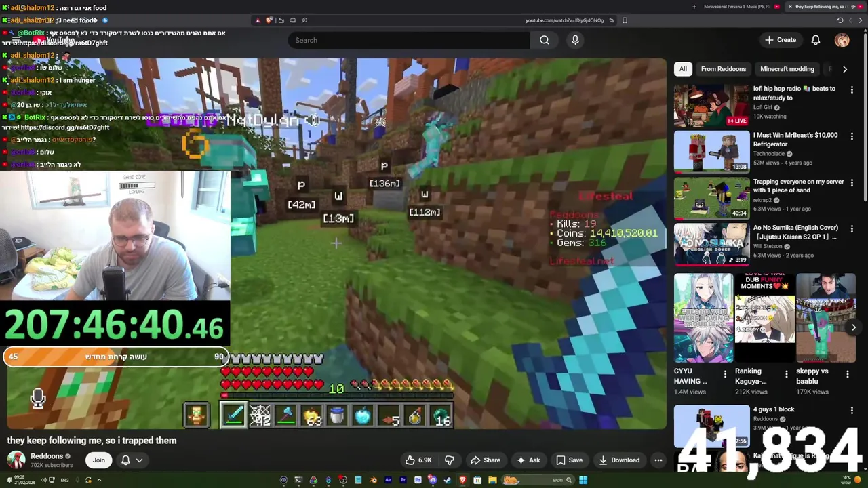Select the Minecraft modding filter chip
This screenshot has width=868, height=488.
(x=787, y=69)
